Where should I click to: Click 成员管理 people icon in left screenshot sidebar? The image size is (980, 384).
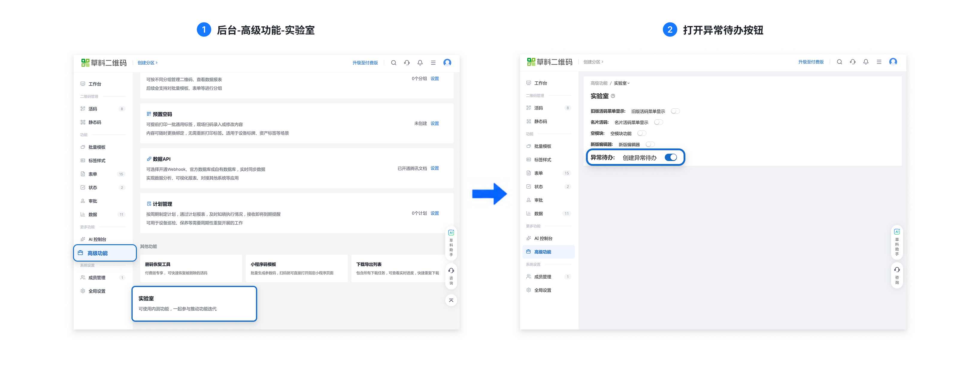[83, 277]
